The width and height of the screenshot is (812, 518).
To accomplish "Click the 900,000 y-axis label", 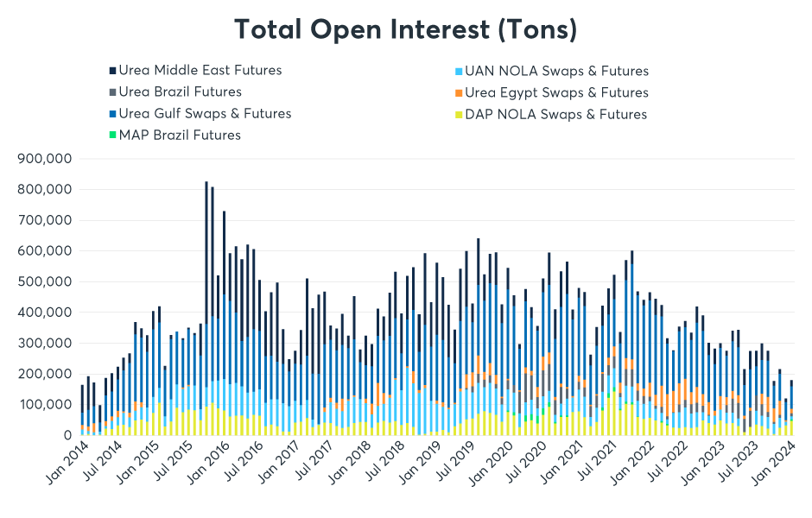I will [x=43, y=159].
